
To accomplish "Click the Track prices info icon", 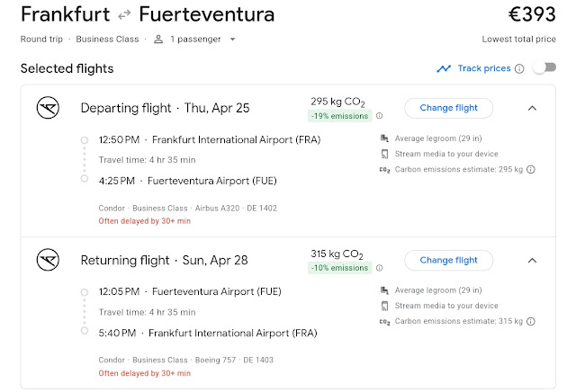I will [x=519, y=68].
